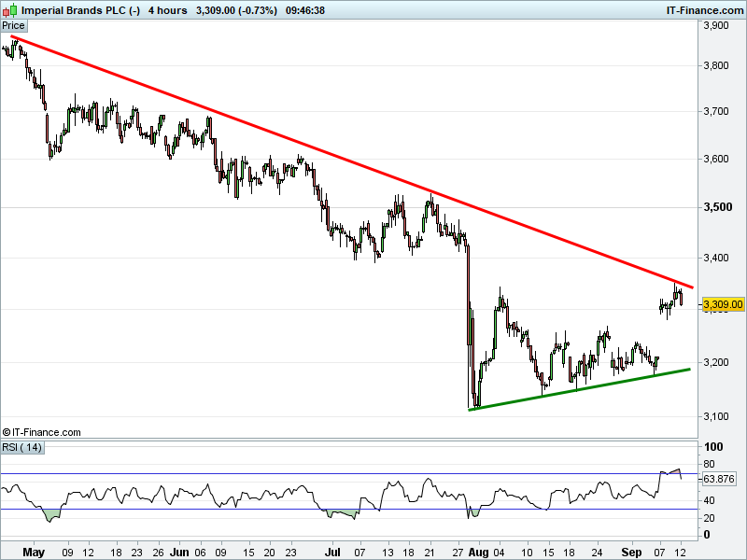Click the 3,600 price axis label

tap(716, 159)
